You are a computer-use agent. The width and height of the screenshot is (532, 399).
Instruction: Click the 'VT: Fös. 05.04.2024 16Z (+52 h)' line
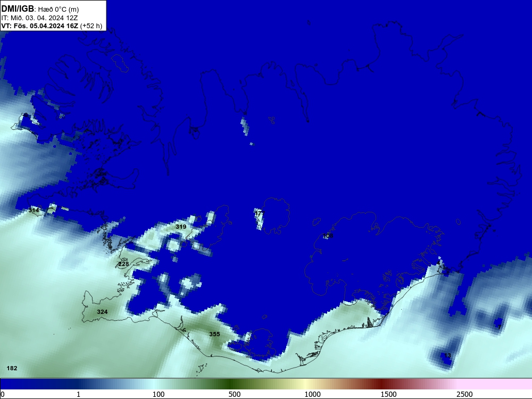[52, 26]
